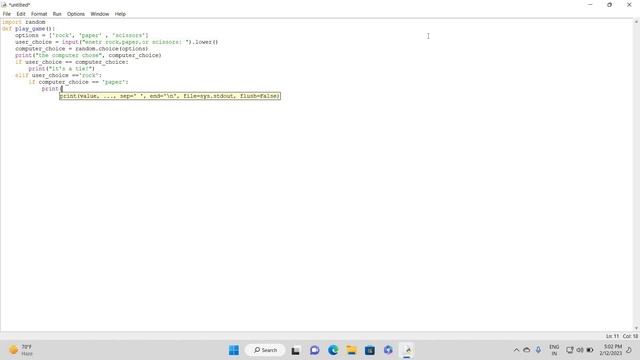640x360 pixels.
Task: Click the 'computer_choice = random.choice(options)' line
Action: click(x=82, y=49)
